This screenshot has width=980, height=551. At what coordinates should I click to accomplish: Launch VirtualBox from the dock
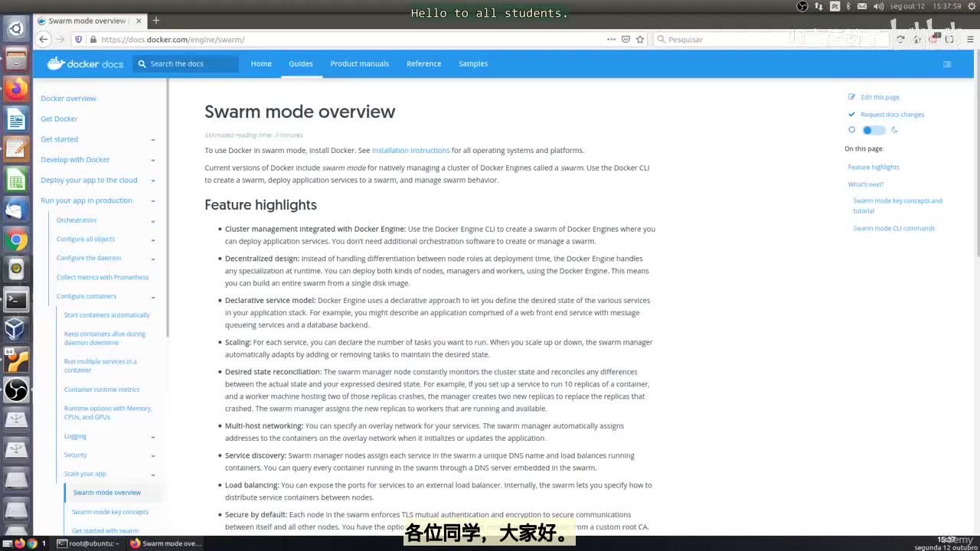click(16, 329)
